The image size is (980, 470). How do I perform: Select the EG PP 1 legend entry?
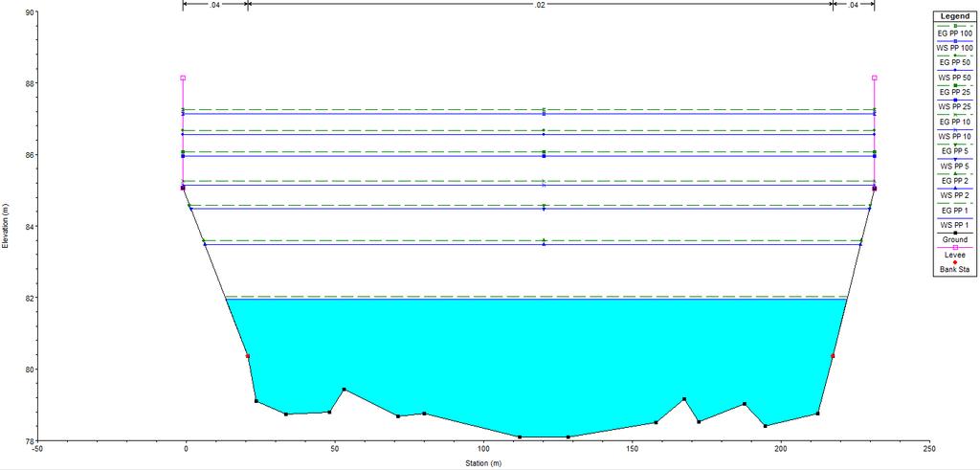[954, 211]
